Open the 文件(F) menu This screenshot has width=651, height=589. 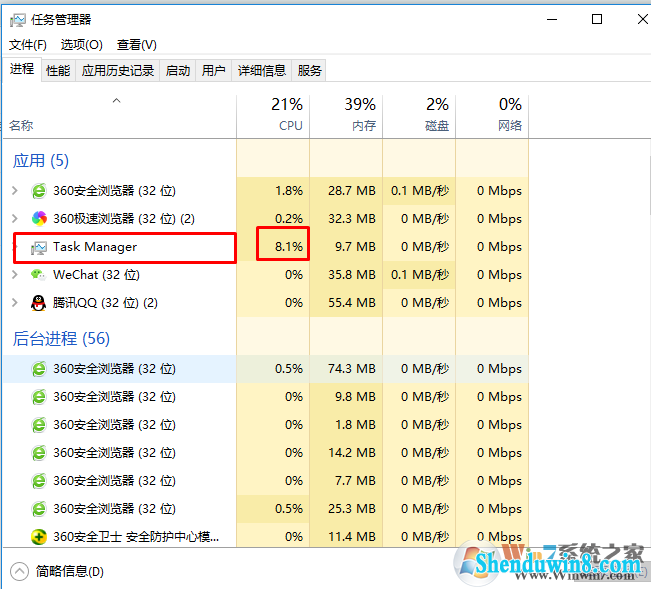28,45
